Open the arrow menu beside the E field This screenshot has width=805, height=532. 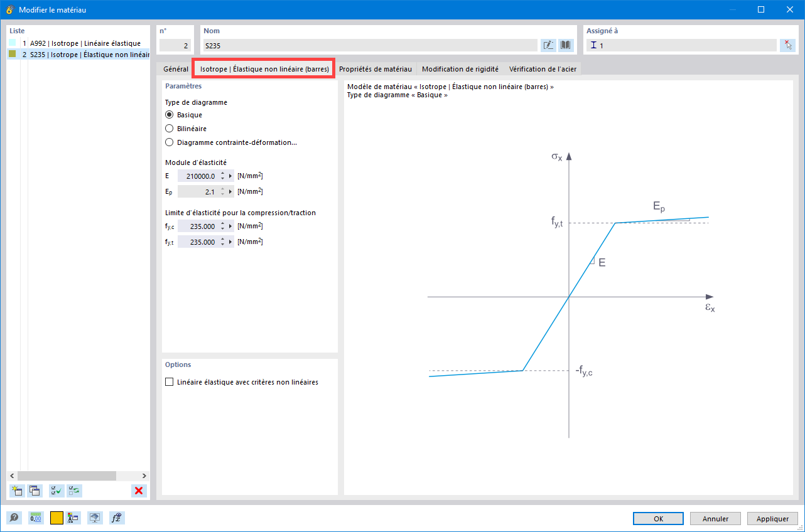pos(230,176)
